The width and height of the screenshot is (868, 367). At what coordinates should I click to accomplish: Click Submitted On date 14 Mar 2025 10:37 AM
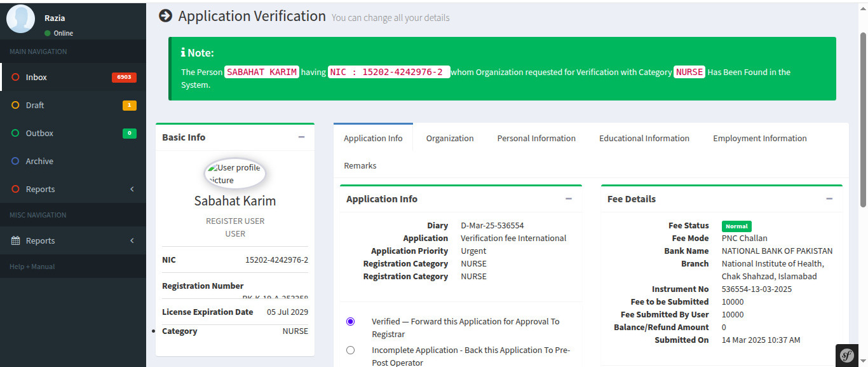pos(761,340)
